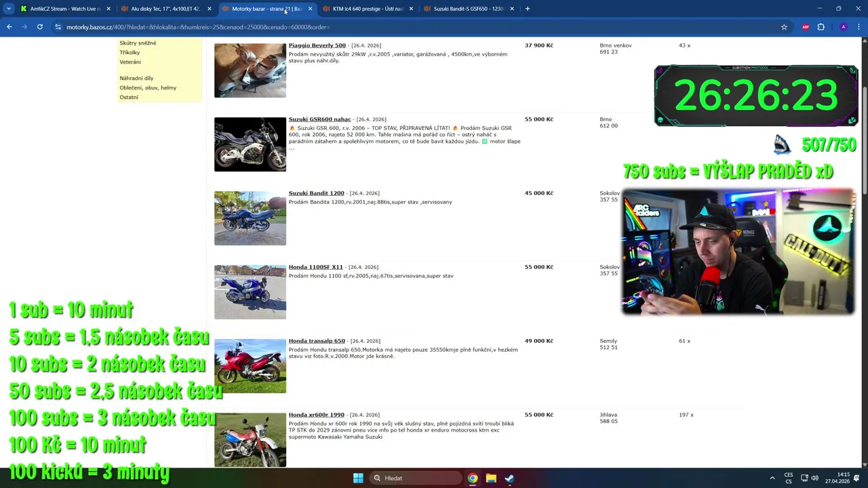Click the Honda 1100SF X11 thumbnail
The image size is (868, 488).
coord(250,292)
